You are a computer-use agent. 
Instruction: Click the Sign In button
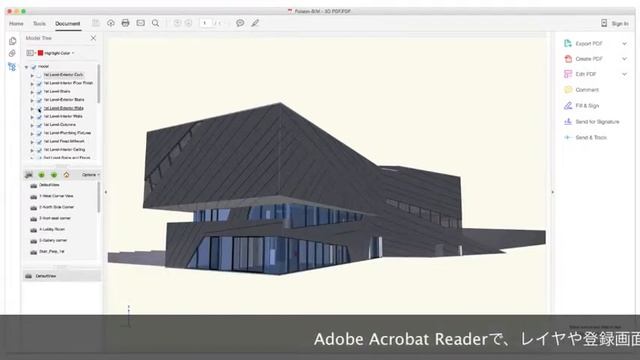615,23
